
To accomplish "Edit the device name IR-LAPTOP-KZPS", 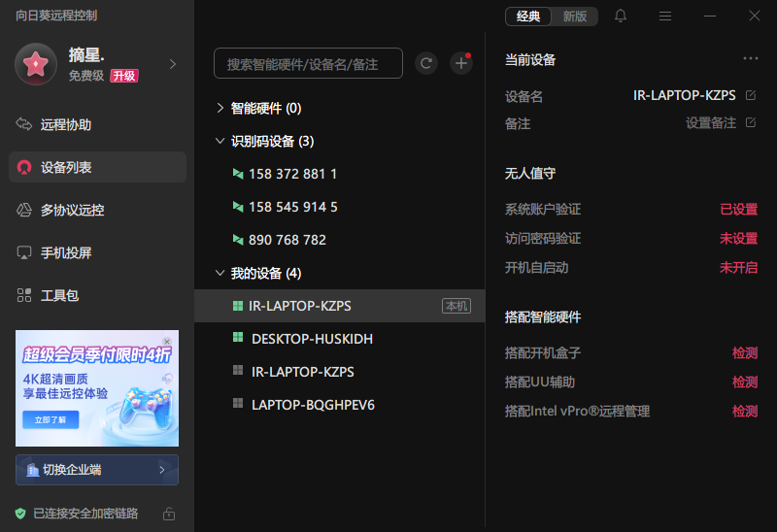I will point(751,95).
